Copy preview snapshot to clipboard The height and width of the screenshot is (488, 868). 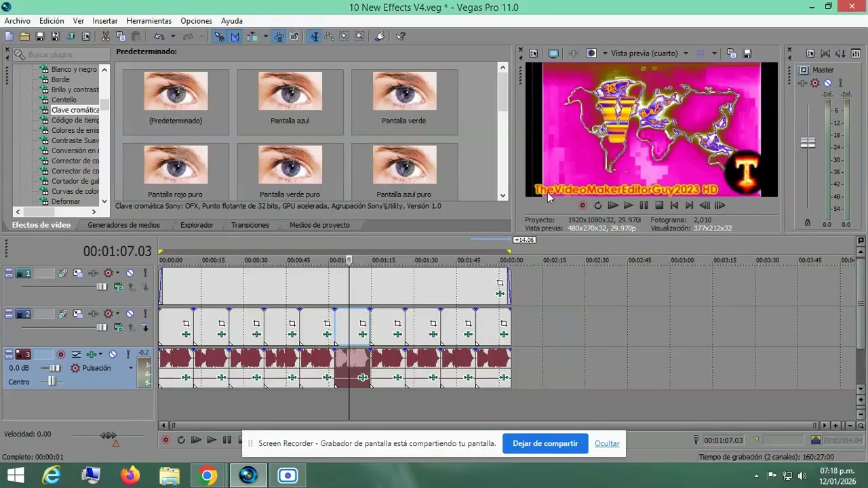(x=731, y=54)
